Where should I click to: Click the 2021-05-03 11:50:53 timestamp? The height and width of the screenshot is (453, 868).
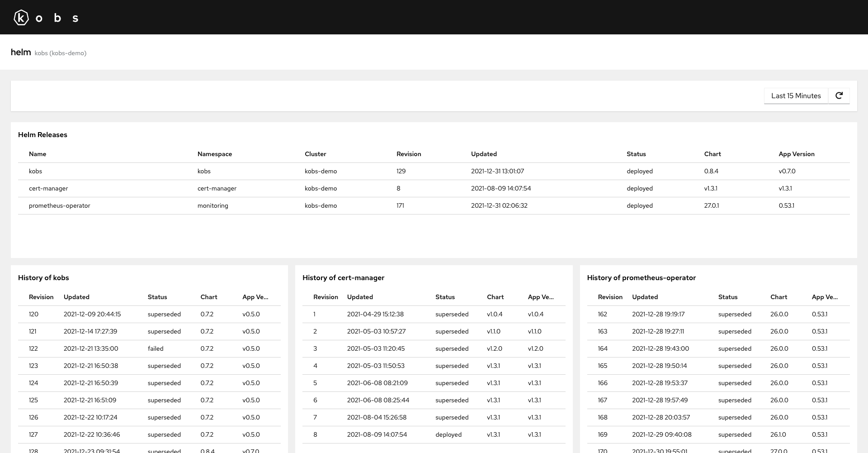pyautogui.click(x=376, y=366)
